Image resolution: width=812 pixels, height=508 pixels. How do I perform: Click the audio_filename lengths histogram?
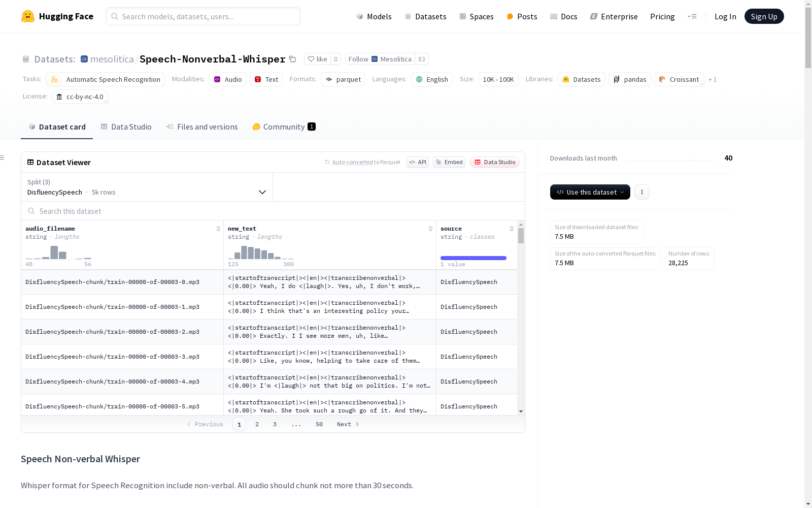[58, 252]
